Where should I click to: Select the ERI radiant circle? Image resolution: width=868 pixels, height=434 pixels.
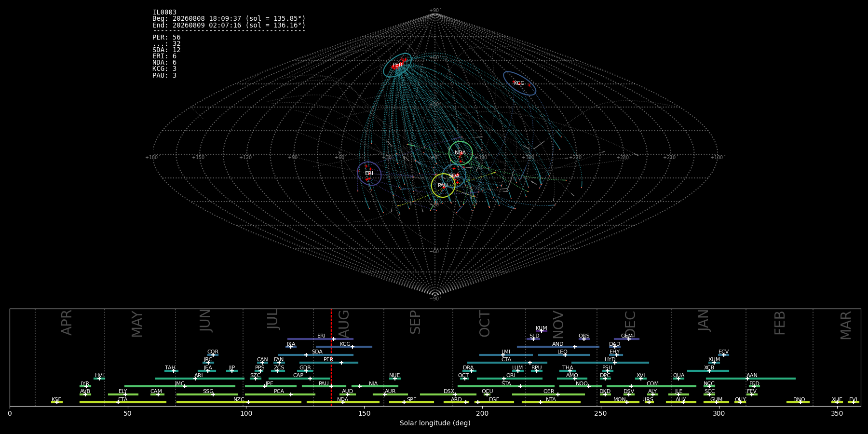pyautogui.click(x=369, y=174)
